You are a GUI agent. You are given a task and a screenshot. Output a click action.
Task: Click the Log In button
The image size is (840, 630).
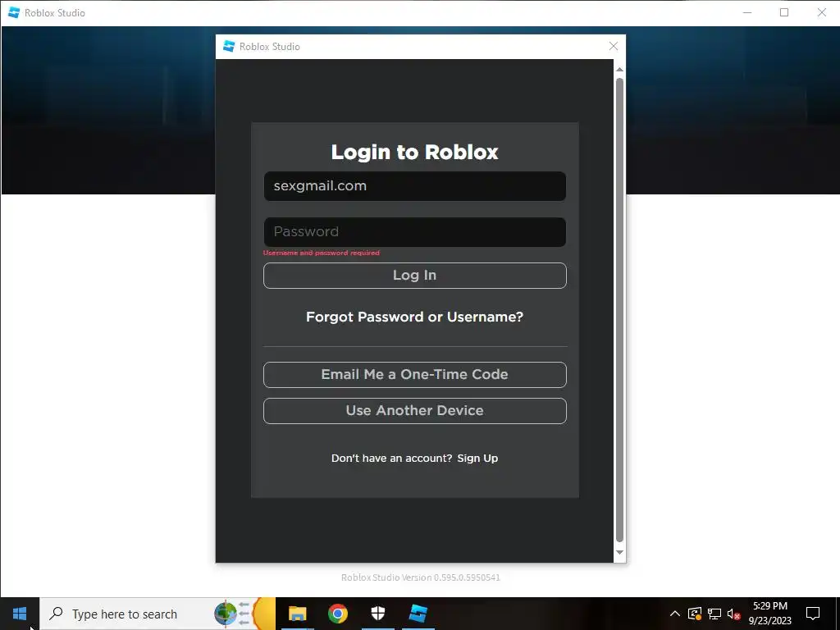click(x=414, y=276)
